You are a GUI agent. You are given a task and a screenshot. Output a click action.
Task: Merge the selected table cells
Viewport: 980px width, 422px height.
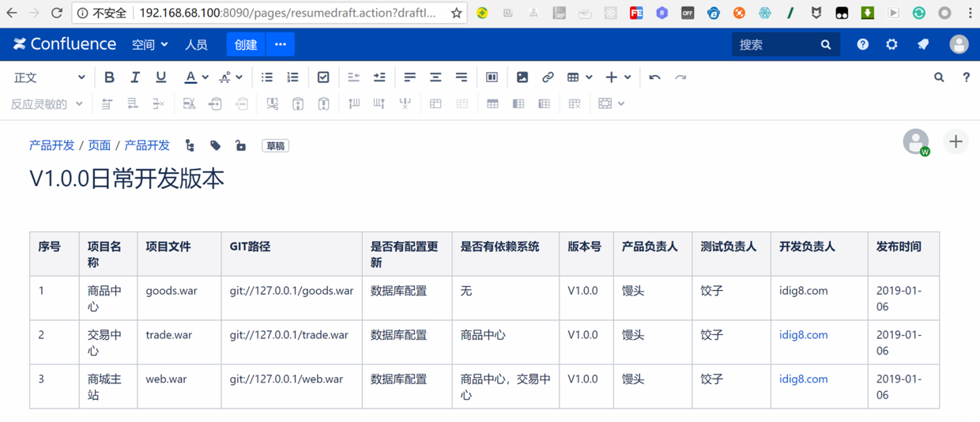[x=435, y=104]
